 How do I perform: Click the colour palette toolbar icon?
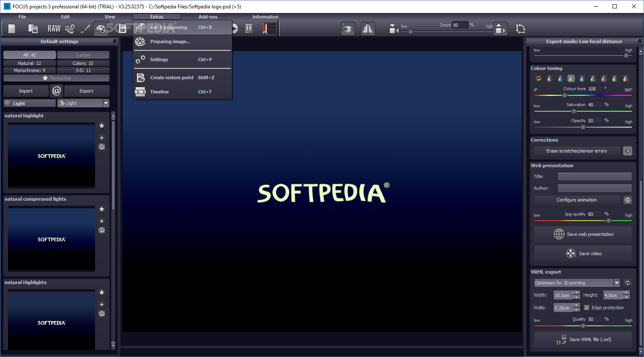click(x=101, y=28)
